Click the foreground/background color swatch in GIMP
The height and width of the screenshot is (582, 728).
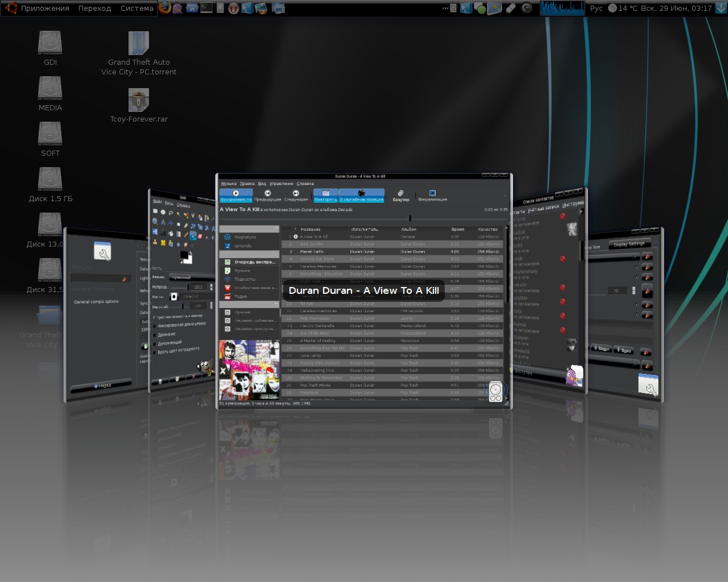click(x=186, y=257)
